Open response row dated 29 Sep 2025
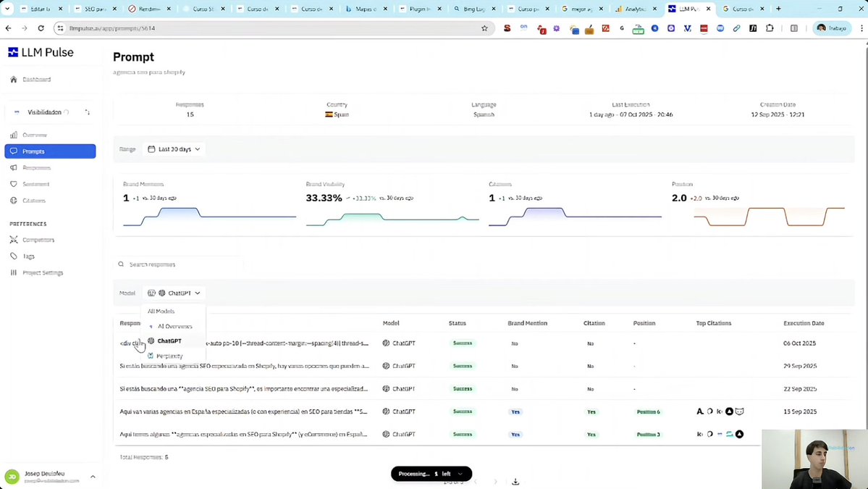The image size is (868, 489). click(484, 366)
